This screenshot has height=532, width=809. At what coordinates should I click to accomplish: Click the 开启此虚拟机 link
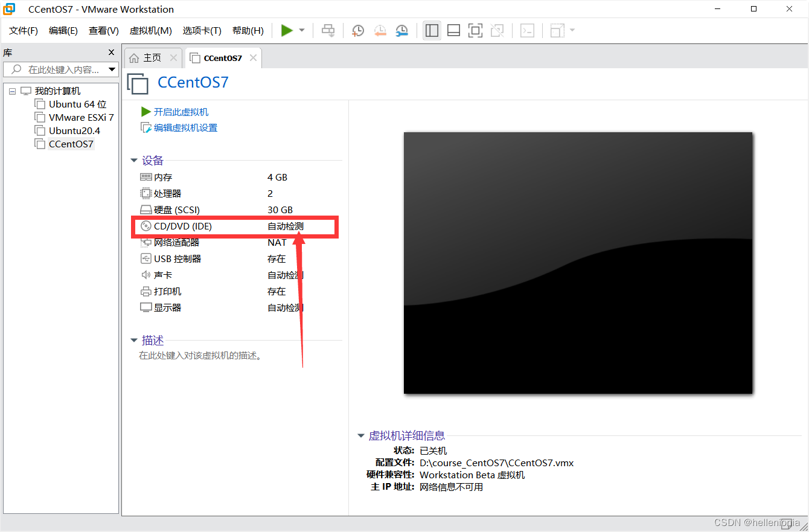[x=178, y=112]
